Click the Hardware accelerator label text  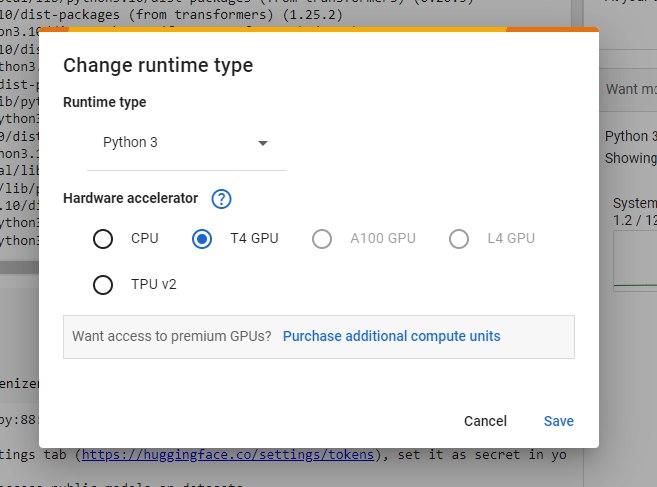130,198
